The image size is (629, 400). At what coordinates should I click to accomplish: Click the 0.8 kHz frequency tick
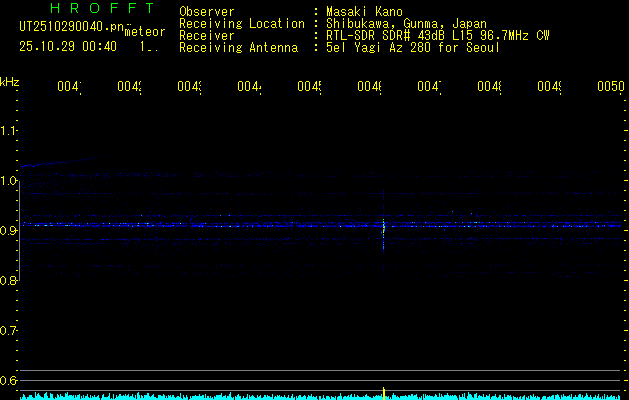pos(9,281)
